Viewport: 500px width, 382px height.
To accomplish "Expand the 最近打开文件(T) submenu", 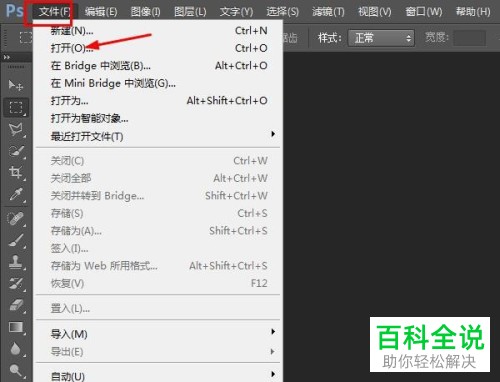I will tap(158, 136).
